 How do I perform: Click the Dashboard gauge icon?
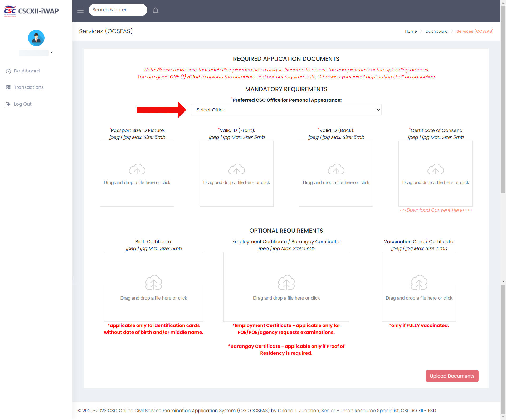[x=8, y=71]
